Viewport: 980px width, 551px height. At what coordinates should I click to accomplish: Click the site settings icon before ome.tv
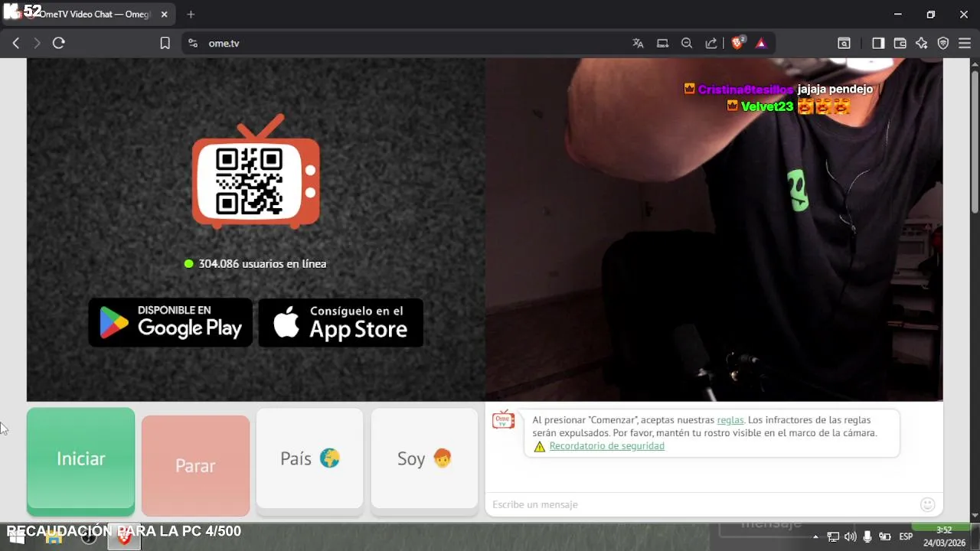tap(192, 44)
